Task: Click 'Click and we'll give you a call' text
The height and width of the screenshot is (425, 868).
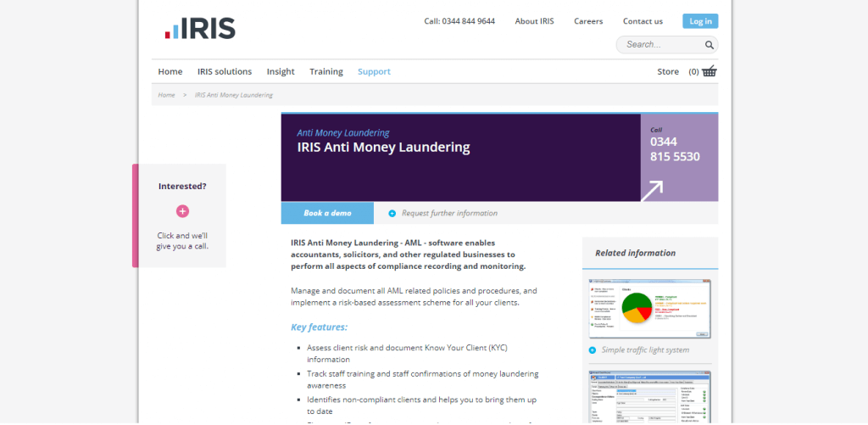Action: (x=183, y=241)
